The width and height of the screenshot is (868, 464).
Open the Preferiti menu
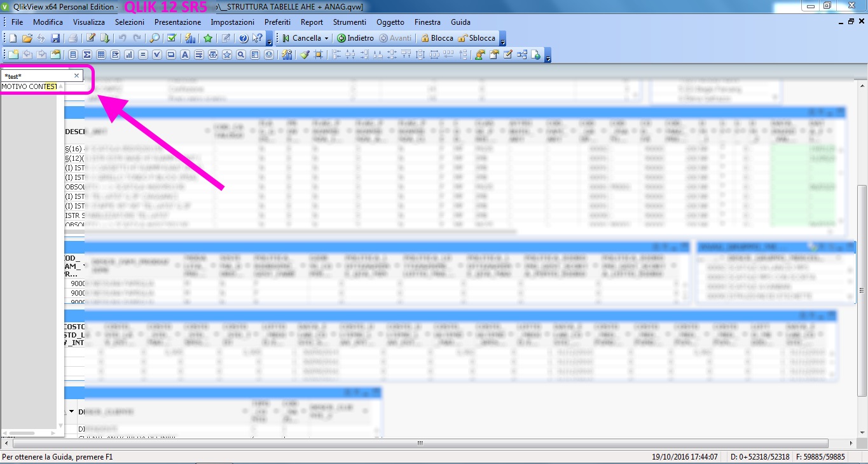coord(277,22)
